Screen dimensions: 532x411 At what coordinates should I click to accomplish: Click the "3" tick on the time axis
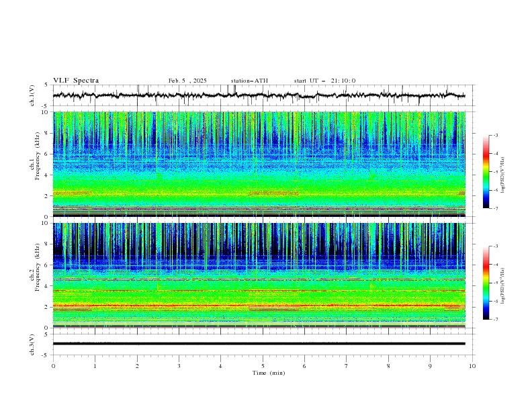[179, 366]
